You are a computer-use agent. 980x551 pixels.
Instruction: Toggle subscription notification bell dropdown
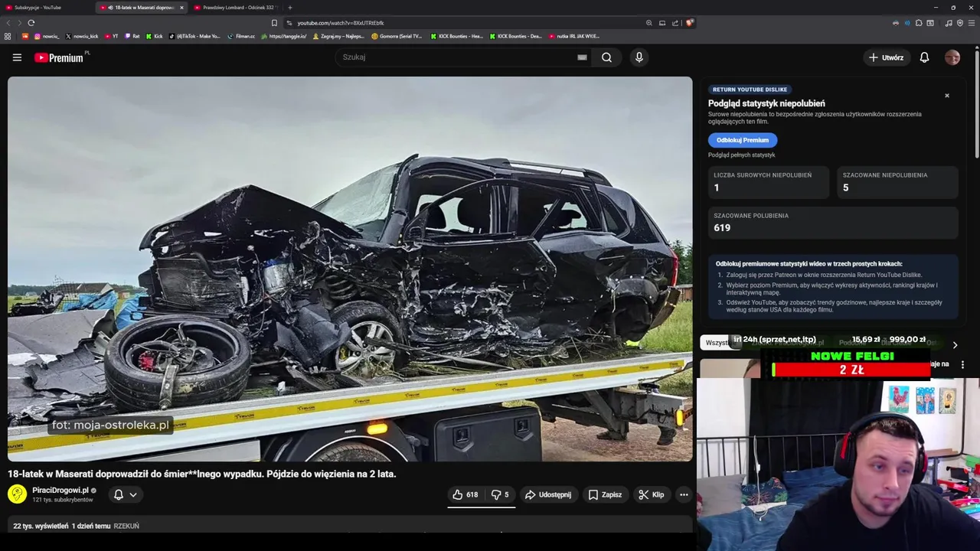click(x=126, y=495)
